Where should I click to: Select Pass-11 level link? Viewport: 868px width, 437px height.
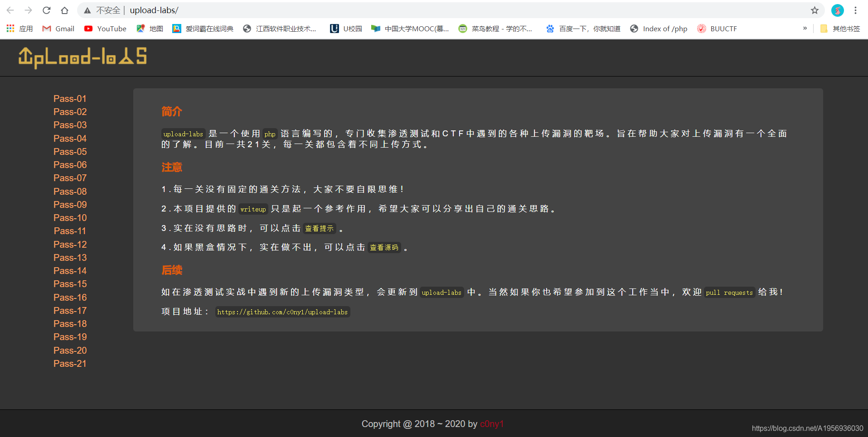click(70, 231)
